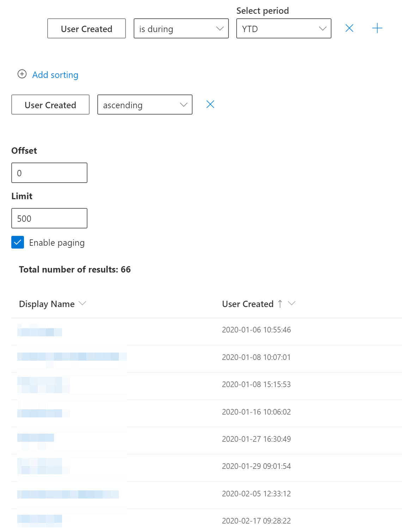Screen dimensions: 402x532
Task: Remove the User Created filter condition
Action: [x=349, y=28]
